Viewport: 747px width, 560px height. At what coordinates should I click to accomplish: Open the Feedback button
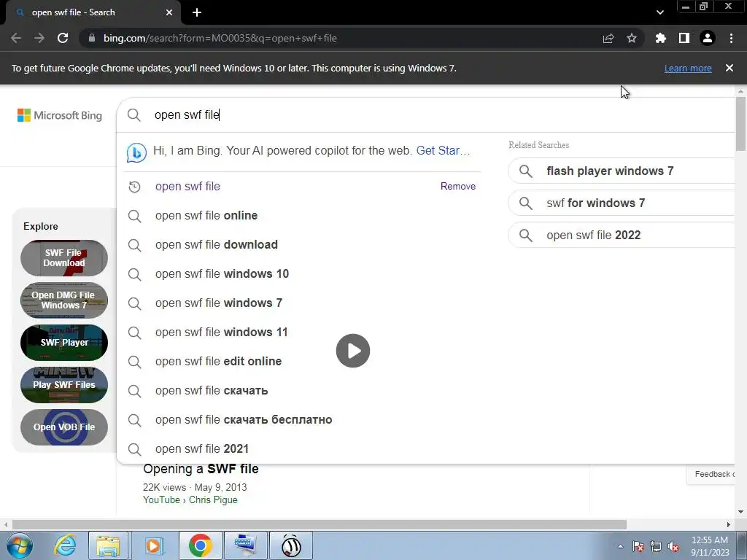[712, 474]
